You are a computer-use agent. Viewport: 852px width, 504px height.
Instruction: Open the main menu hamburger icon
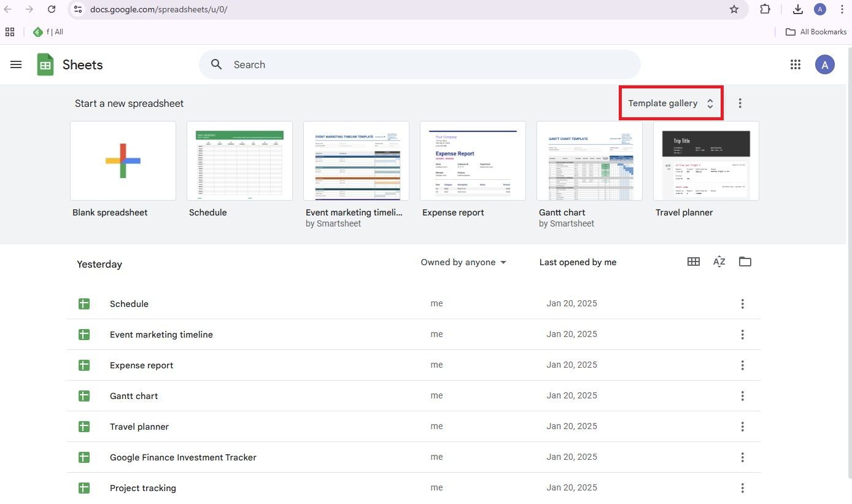click(16, 64)
